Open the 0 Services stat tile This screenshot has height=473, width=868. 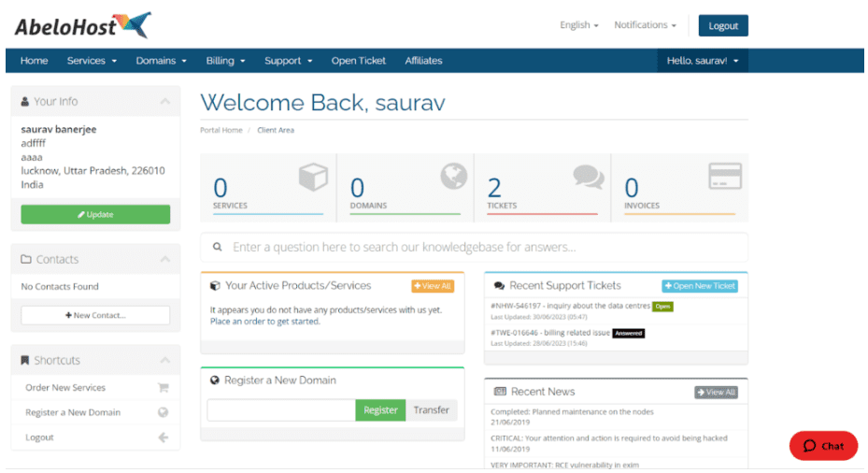coord(268,188)
